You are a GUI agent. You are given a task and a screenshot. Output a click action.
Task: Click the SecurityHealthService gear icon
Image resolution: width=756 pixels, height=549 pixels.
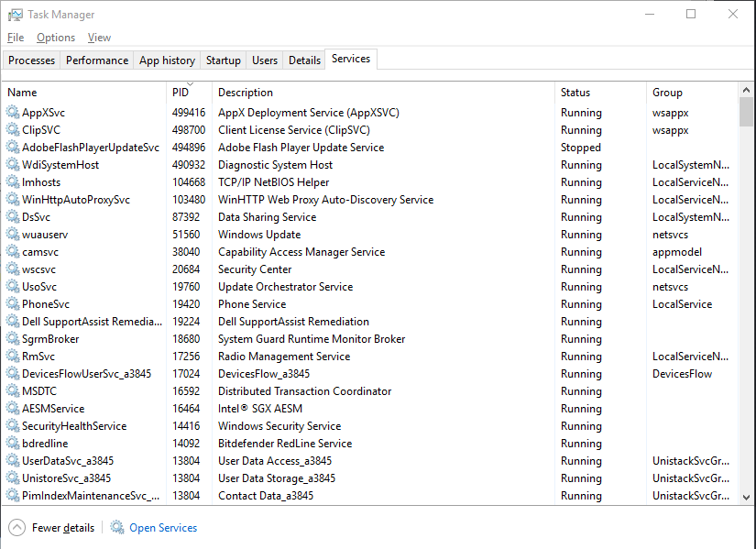coord(13,425)
